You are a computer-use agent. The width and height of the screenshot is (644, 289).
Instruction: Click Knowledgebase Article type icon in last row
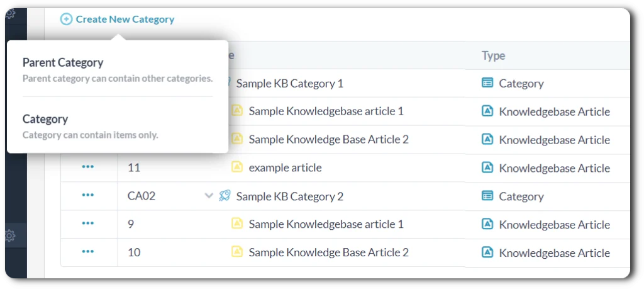tap(487, 252)
